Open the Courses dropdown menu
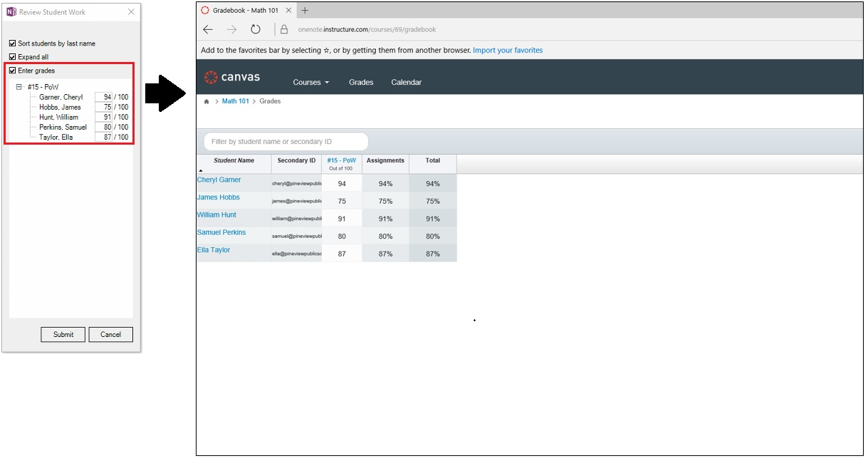The height and width of the screenshot is (461, 868). [310, 83]
